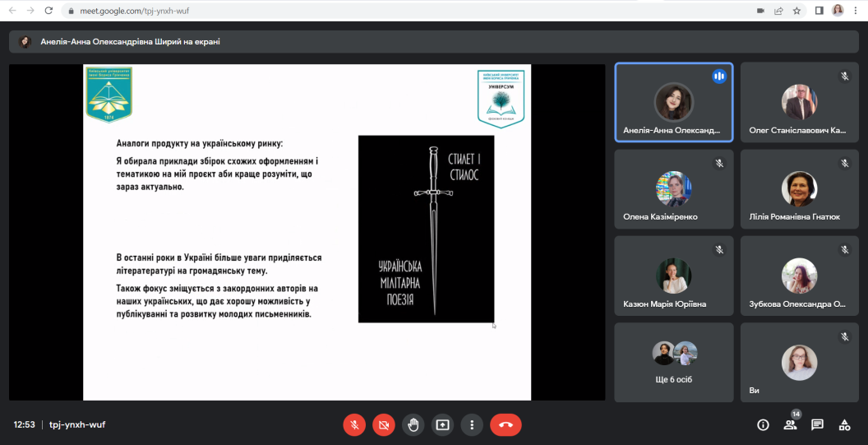Click the slide heading 'Аналоги продукту на українському ринку'

pyautogui.click(x=200, y=143)
